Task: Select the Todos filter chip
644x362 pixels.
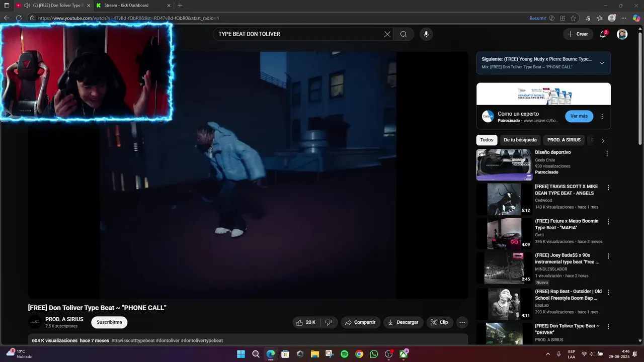Action: tap(487, 140)
